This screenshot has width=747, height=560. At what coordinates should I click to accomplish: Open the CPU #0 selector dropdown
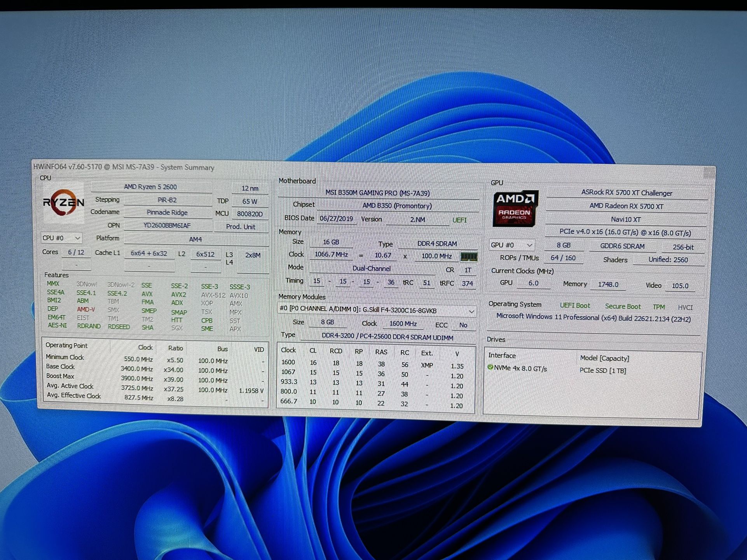click(x=61, y=238)
